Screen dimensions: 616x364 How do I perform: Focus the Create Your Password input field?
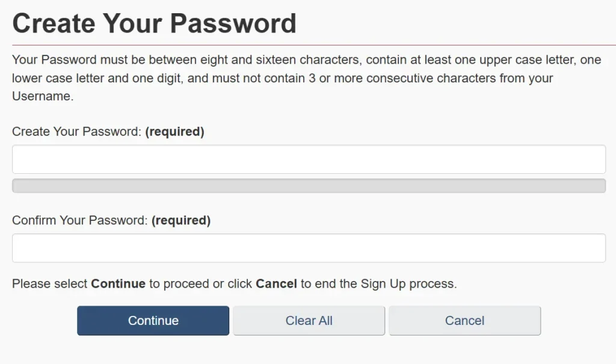(309, 159)
